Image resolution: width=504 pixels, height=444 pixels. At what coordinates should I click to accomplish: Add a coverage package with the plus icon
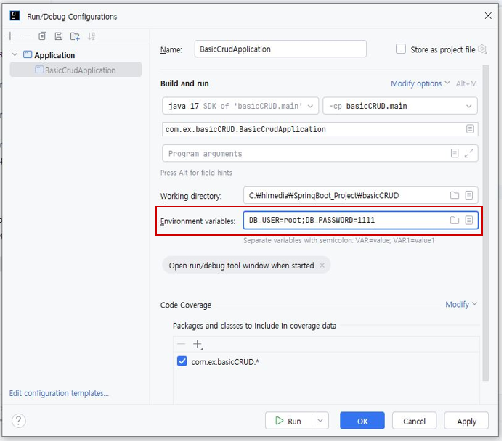point(199,346)
